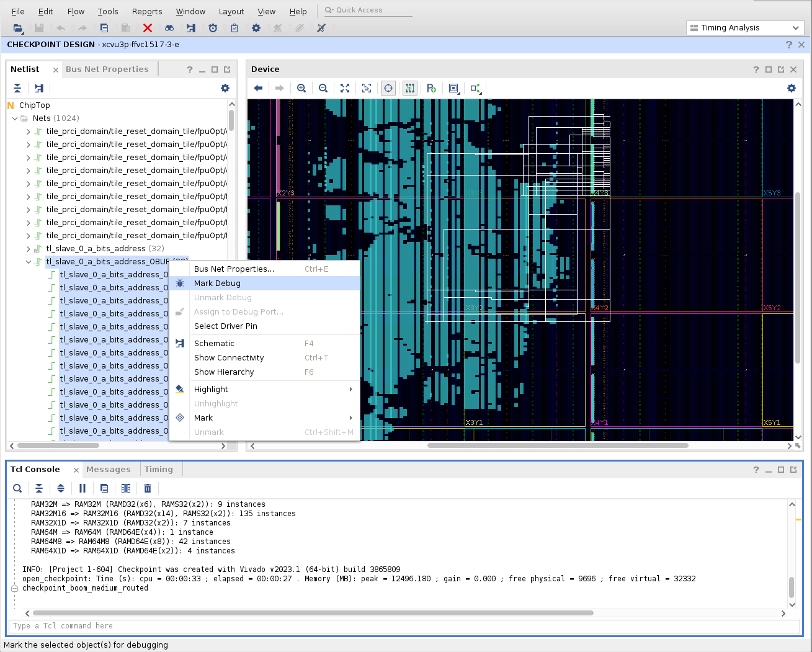This screenshot has width=812, height=652.
Task: Collapse checkpoint_boom_medium_routed console output block
Action: coord(14,588)
